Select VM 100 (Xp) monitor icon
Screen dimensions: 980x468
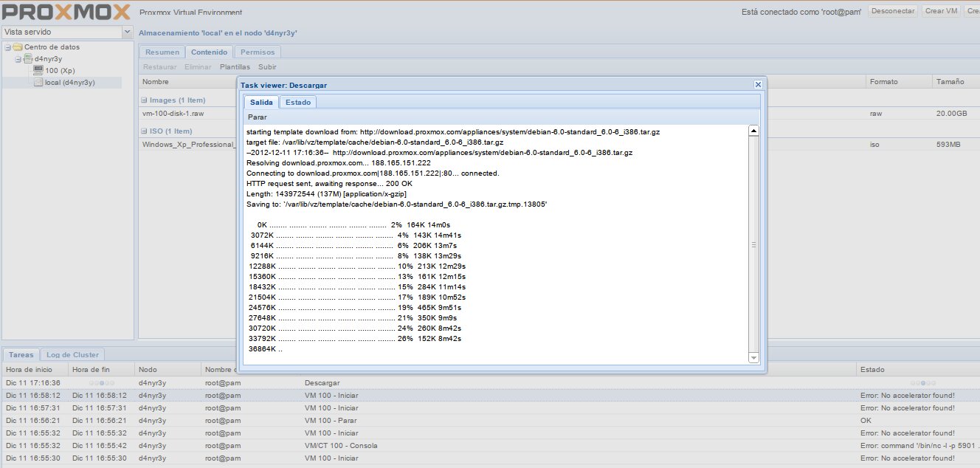tap(38, 71)
